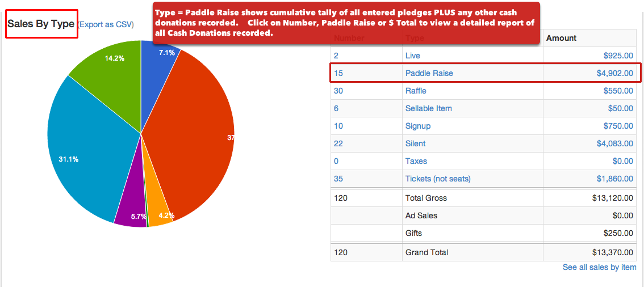Screen dimensions: 644x300
Task: Select the red 37% pie slice
Action: coord(193,136)
